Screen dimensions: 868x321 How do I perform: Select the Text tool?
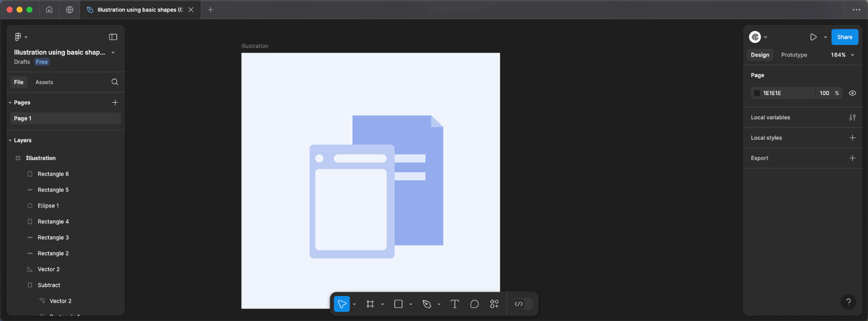coord(455,304)
